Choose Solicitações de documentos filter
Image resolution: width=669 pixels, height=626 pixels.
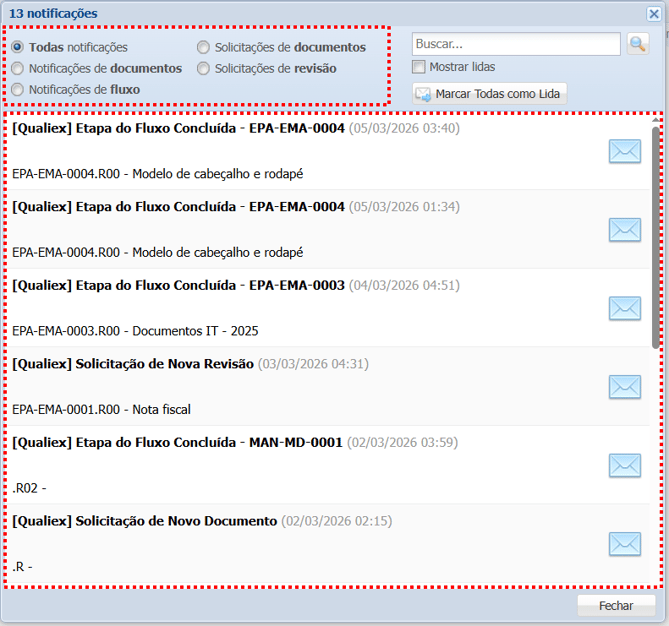[x=204, y=47]
